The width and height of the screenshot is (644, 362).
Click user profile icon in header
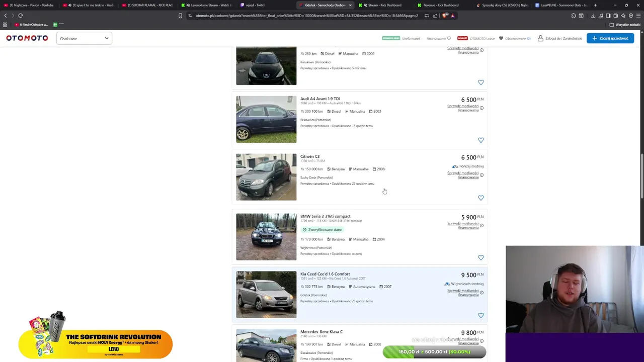click(540, 38)
